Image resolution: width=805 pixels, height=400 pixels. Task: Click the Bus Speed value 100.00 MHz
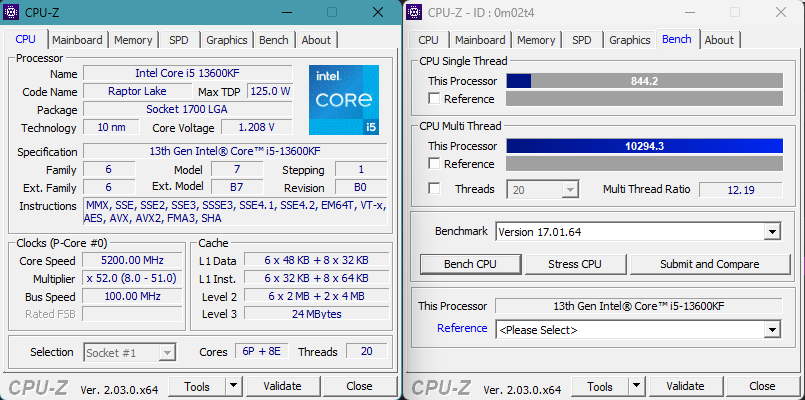pyautogui.click(x=132, y=296)
